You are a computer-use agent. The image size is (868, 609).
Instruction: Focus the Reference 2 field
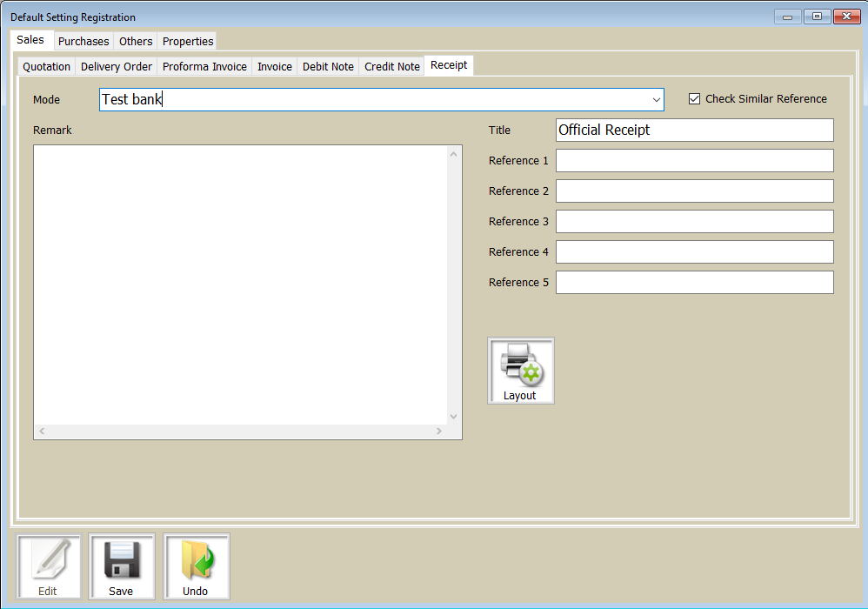click(x=695, y=191)
